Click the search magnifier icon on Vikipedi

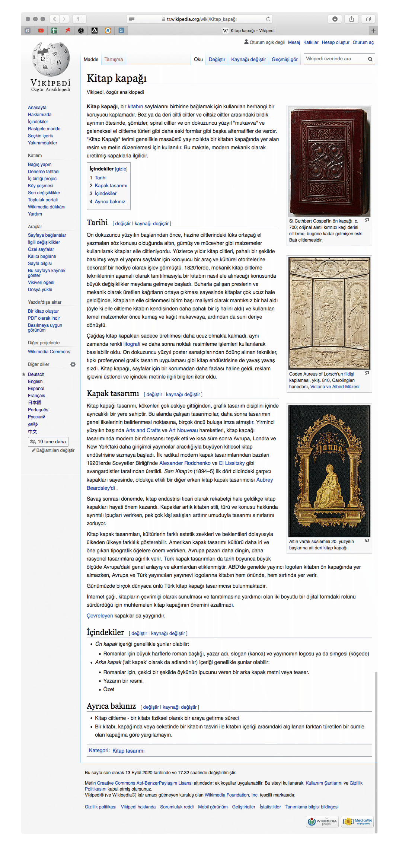(x=370, y=59)
